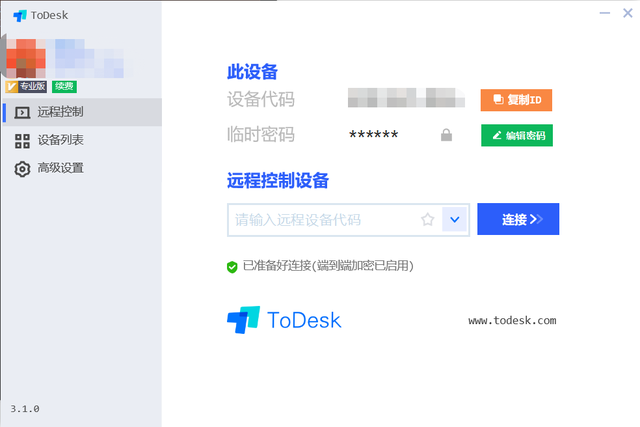Focus the 请输入远程设备代码 input field

348,220
